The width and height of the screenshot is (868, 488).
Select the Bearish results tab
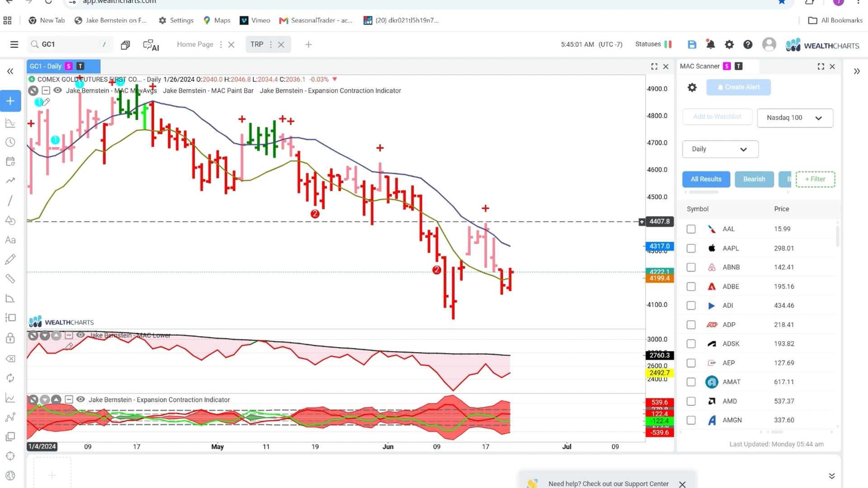754,179
